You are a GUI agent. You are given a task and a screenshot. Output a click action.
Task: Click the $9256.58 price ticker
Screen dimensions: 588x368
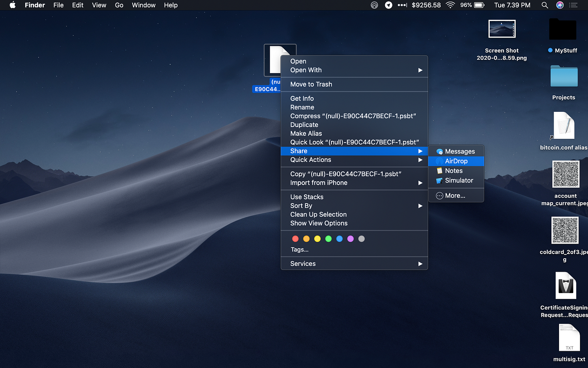point(426,5)
